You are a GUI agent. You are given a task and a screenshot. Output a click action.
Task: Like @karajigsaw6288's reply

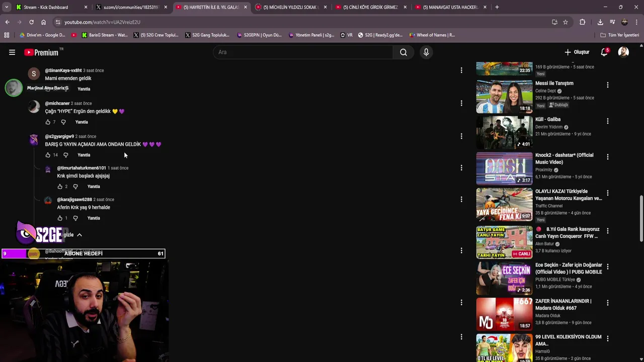click(x=60, y=218)
